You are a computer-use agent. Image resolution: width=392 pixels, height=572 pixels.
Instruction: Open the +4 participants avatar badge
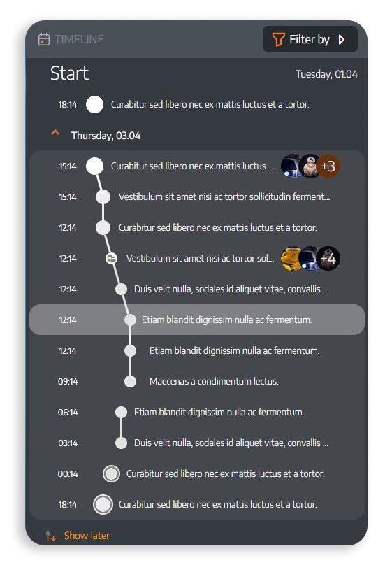pos(328,258)
